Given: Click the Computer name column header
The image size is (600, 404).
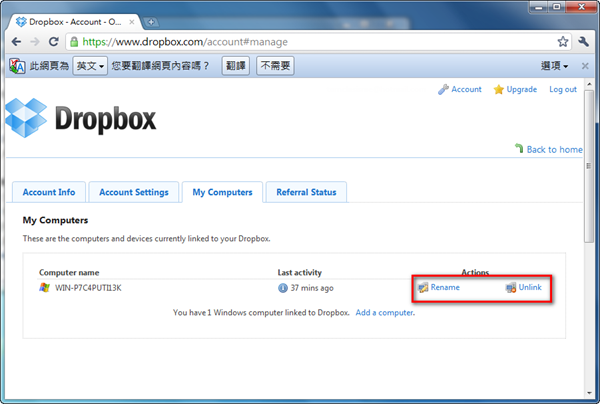Looking at the screenshot, I should click(69, 272).
